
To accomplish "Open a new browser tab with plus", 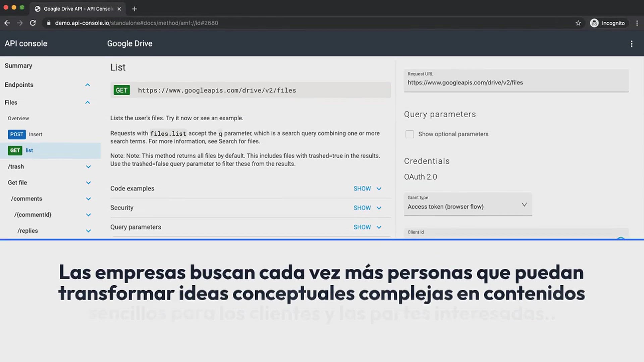I will [135, 9].
